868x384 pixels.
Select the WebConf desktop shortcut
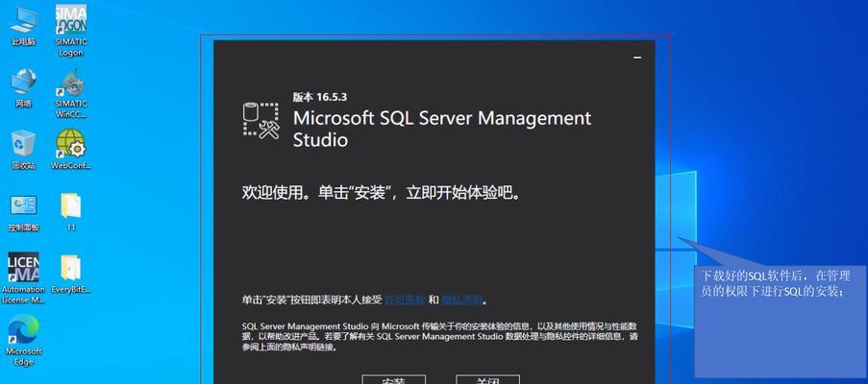[71, 149]
